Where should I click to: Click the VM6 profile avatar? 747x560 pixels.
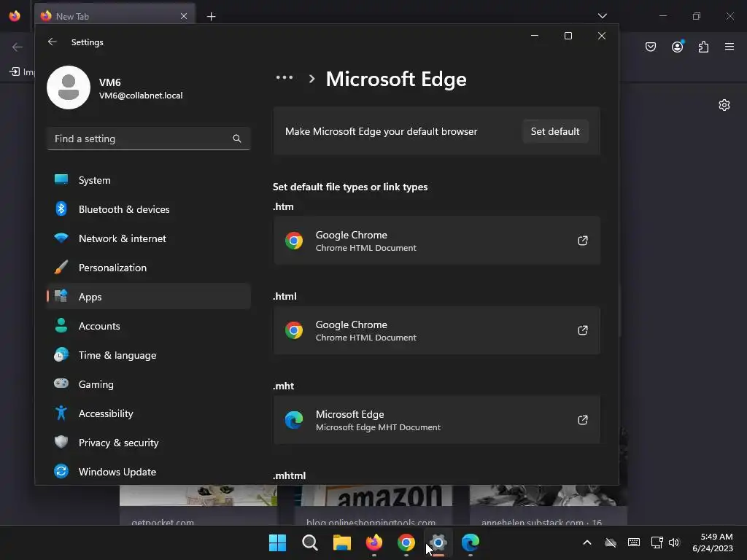coord(69,87)
